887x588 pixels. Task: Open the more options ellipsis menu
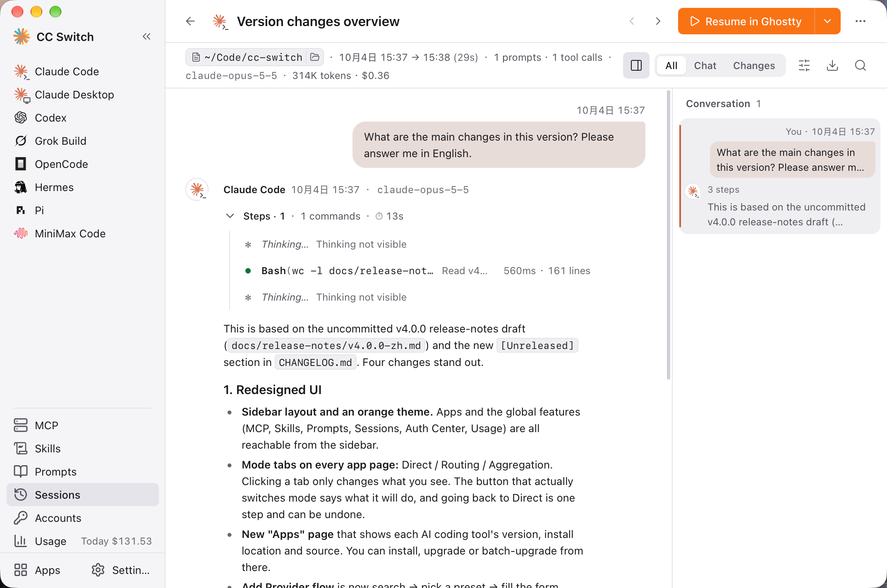pos(861,21)
